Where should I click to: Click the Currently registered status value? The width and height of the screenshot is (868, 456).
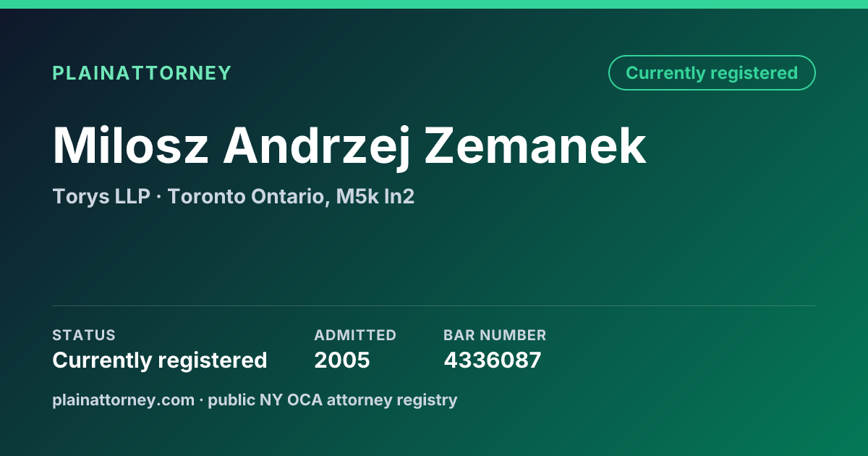pos(160,360)
